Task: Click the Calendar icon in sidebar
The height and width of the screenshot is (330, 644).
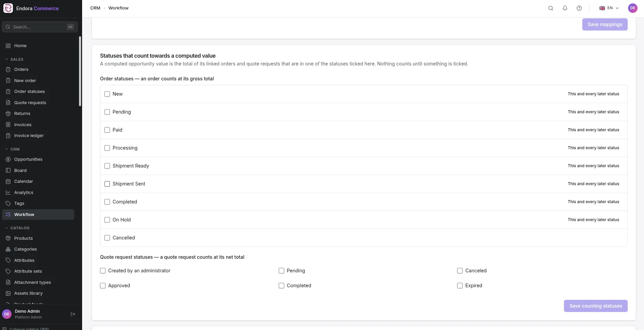Action: coord(8,181)
